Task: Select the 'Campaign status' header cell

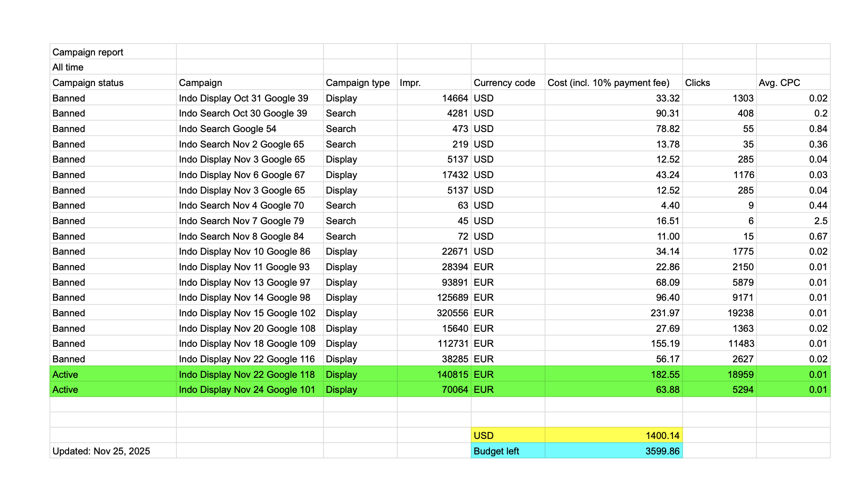Action: [x=113, y=83]
